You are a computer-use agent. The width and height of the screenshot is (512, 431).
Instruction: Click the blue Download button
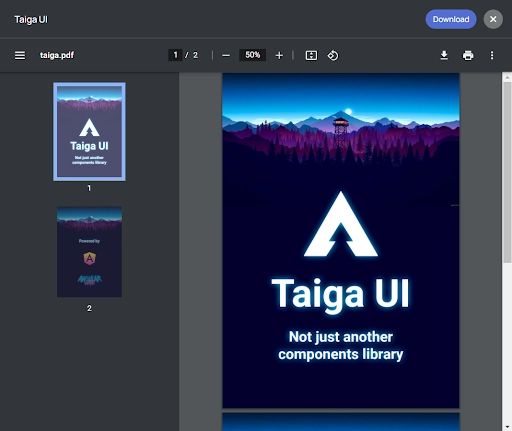click(x=451, y=19)
